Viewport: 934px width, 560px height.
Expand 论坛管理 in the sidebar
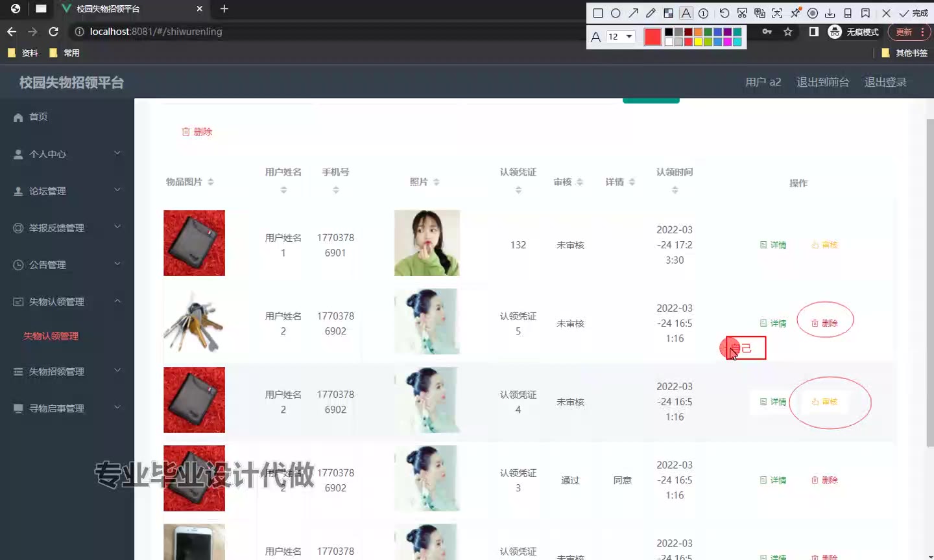pyautogui.click(x=67, y=191)
